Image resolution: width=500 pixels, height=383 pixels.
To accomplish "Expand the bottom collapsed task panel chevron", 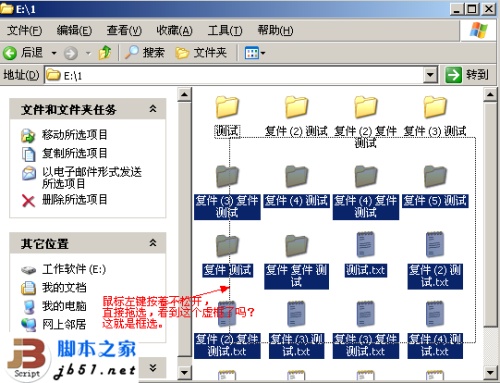I will click(153, 368).
